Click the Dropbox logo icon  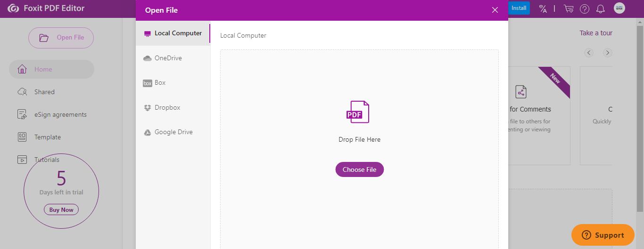tap(147, 108)
